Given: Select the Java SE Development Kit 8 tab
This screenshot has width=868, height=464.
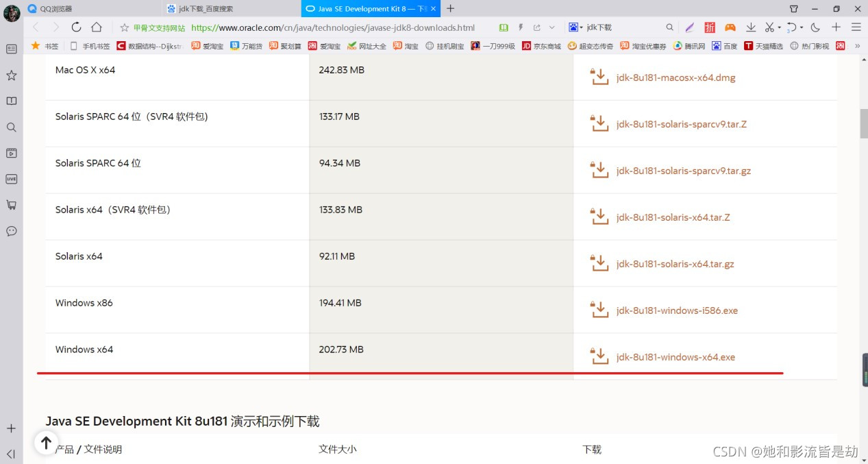Looking at the screenshot, I should [370, 8].
